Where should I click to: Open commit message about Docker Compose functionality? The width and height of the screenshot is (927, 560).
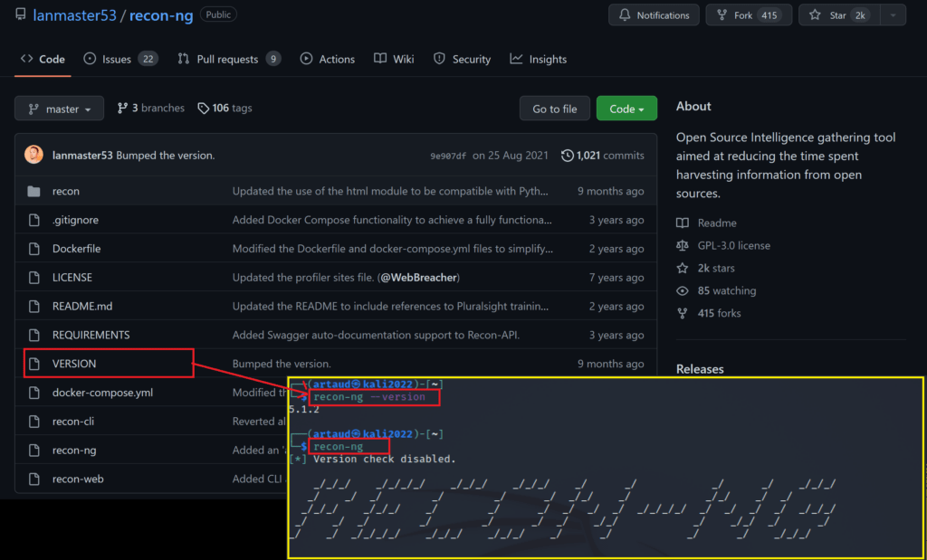pyautogui.click(x=392, y=220)
